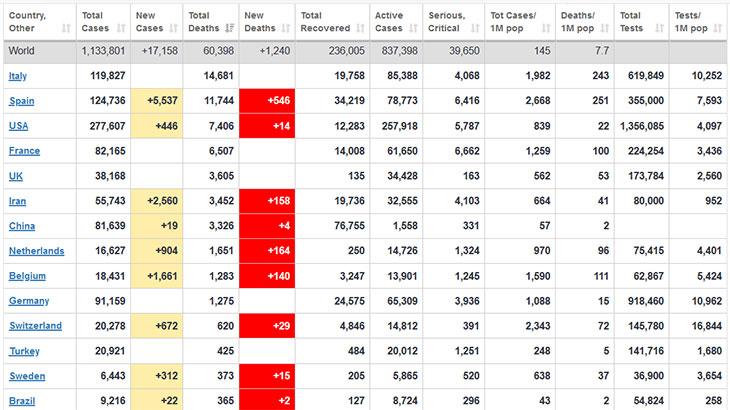Image resolution: width=730 pixels, height=410 pixels.
Task: Open the Spain country link
Action: (x=21, y=102)
